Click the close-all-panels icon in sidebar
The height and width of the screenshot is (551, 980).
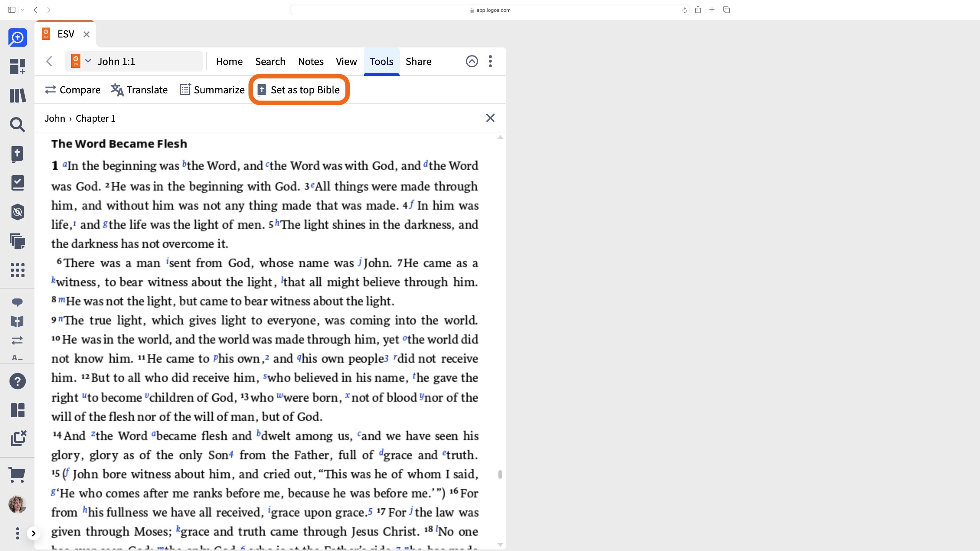18,439
